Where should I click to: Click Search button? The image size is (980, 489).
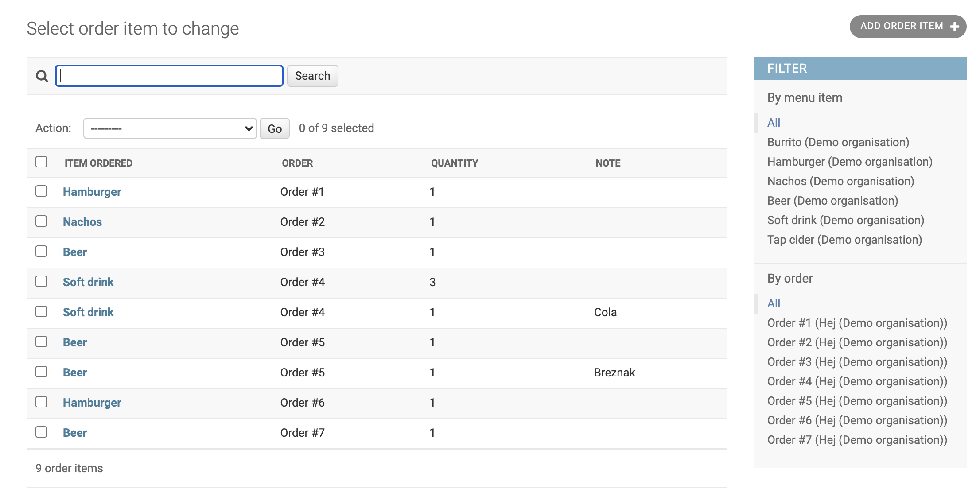(313, 76)
